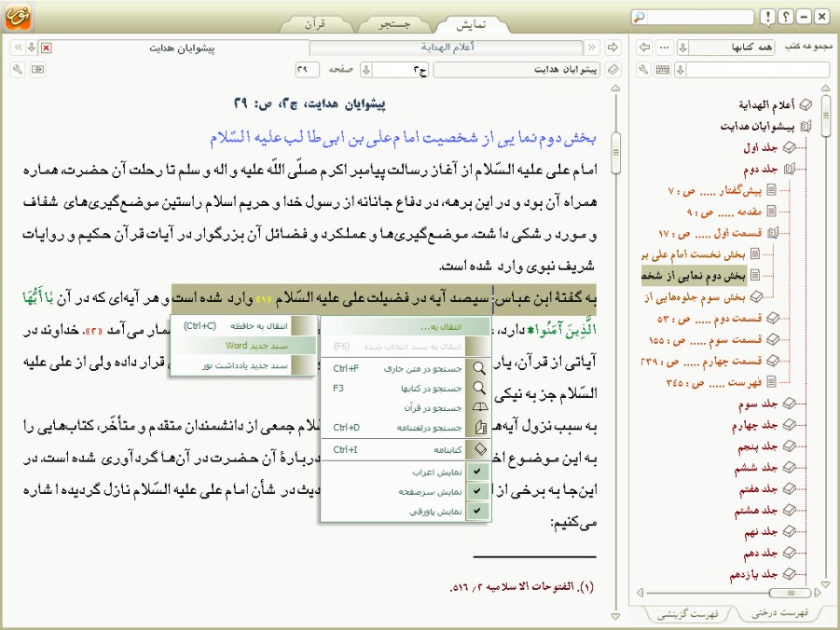This screenshot has height=630, width=840.
Task: Select بخش سوم جلوه‌هایی tree entry
Action: (x=695, y=296)
